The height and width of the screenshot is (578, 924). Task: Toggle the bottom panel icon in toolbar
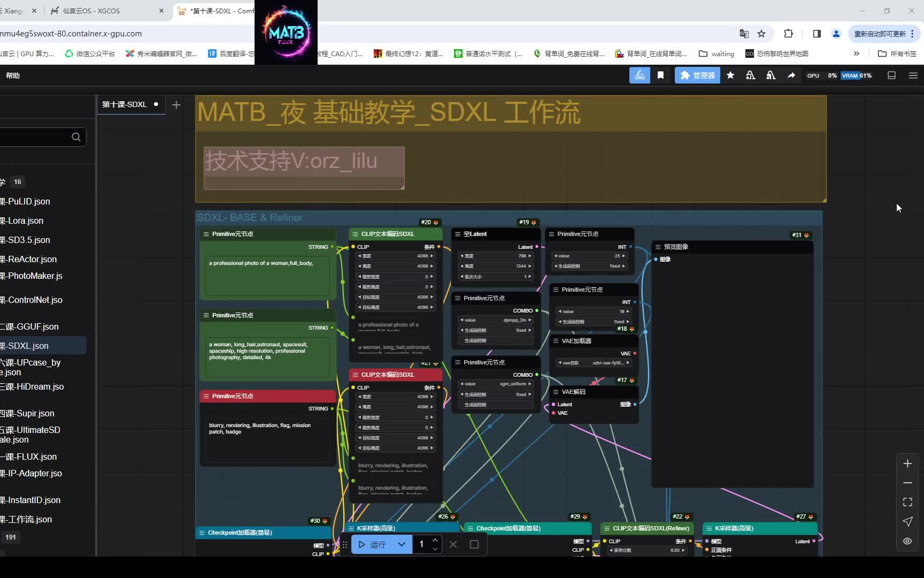[891, 75]
